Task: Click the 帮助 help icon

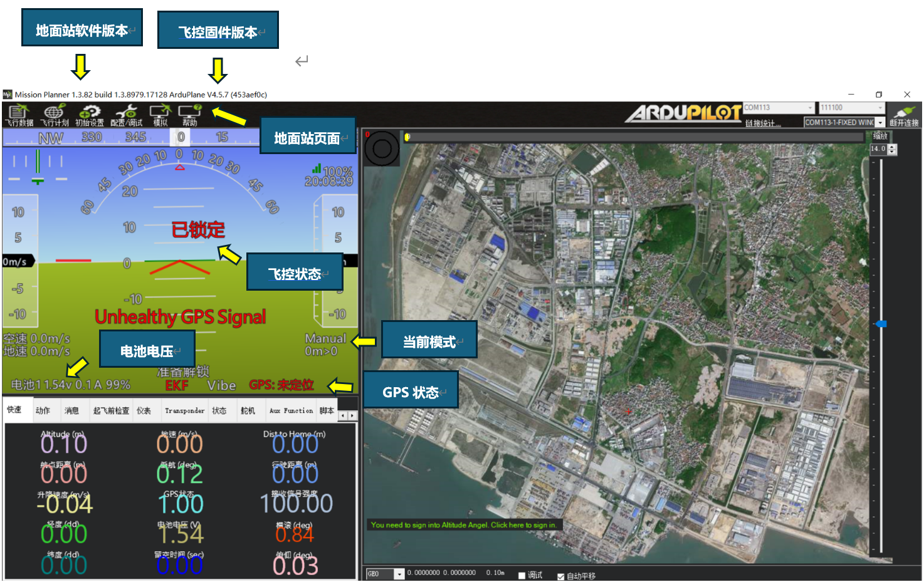Action: point(189,115)
